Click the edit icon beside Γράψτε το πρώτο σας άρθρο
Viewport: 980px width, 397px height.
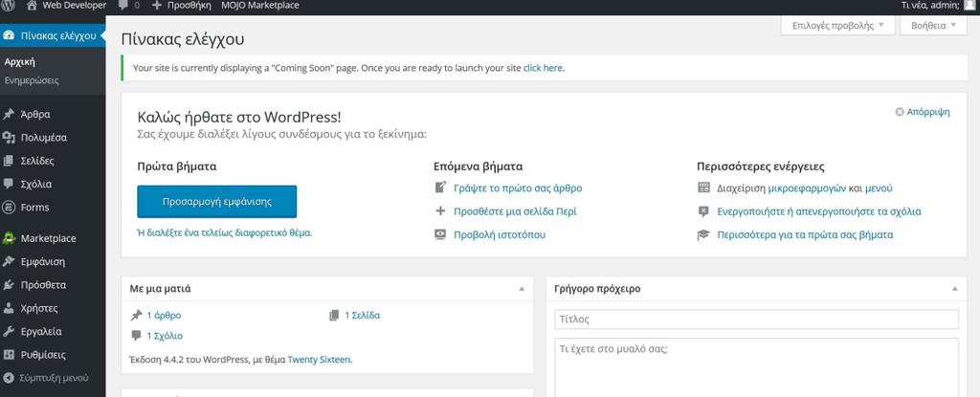440,187
